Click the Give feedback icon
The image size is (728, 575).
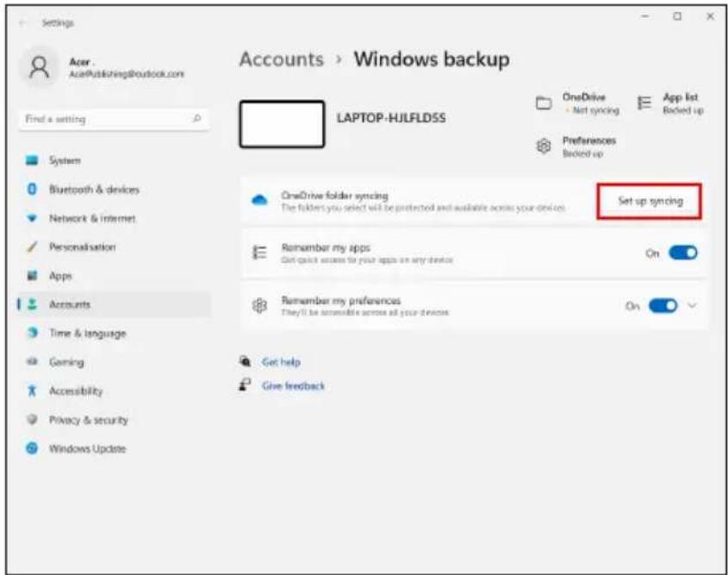(x=246, y=385)
